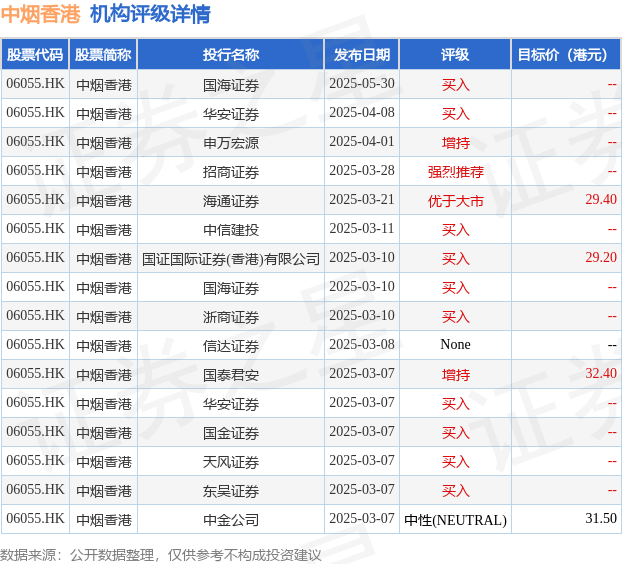Click the 评级 column header
622x564 pixels.
click(x=455, y=54)
